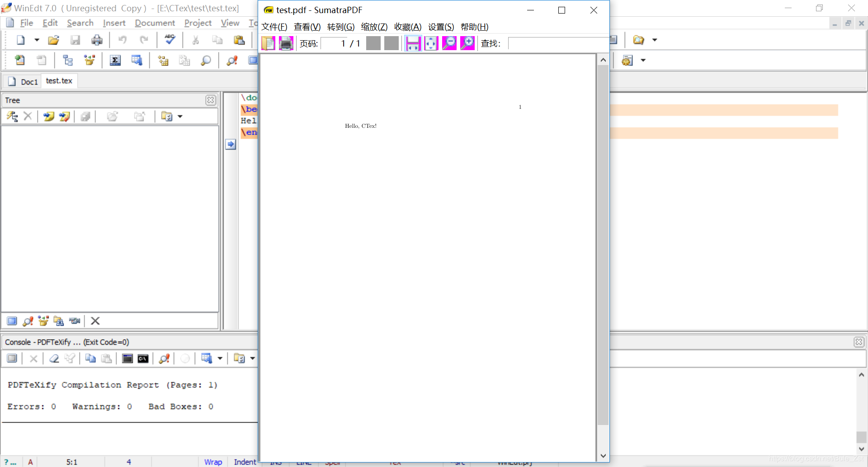Open the Search menu in WinEdt
Viewport: 868px width, 467px height.
tap(80, 23)
